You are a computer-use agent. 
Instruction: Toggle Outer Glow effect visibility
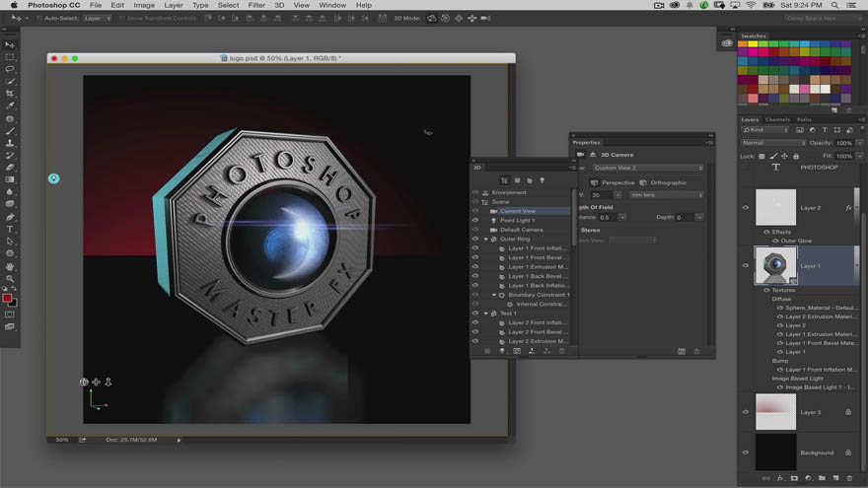tap(775, 241)
